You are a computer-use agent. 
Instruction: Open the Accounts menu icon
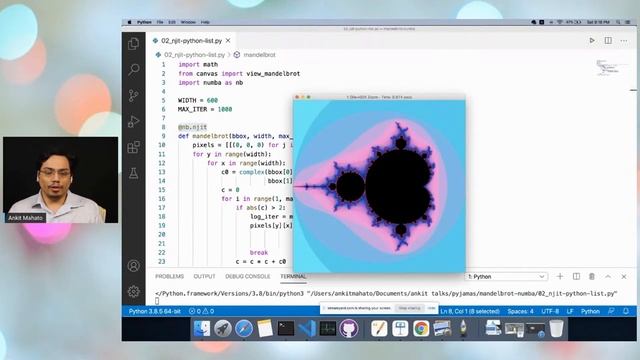133,266
